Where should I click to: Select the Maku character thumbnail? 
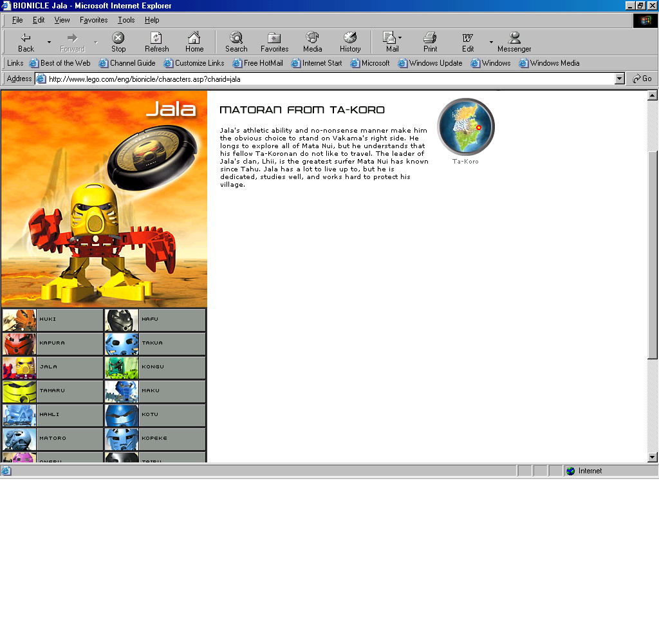[x=122, y=392]
